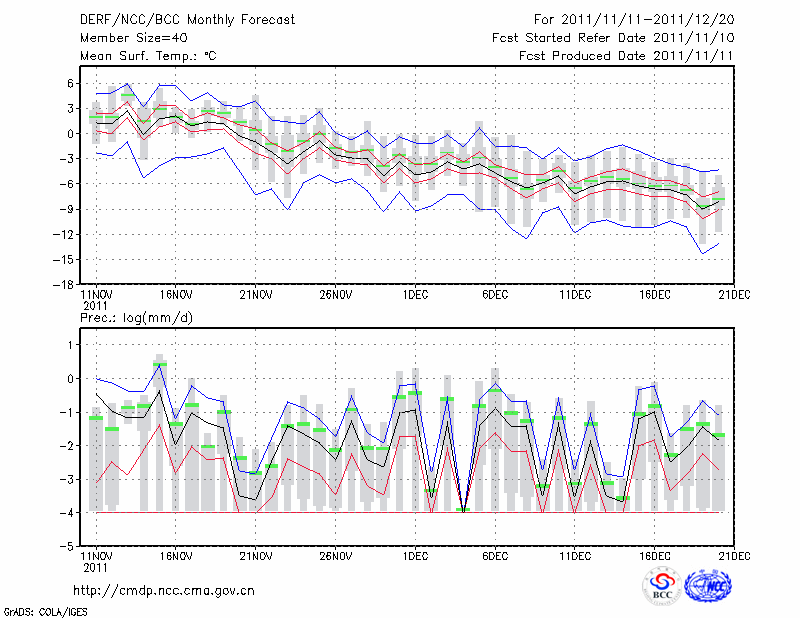
Task: Click the GrADS: COLA/IGES credit text
Action: [46, 610]
